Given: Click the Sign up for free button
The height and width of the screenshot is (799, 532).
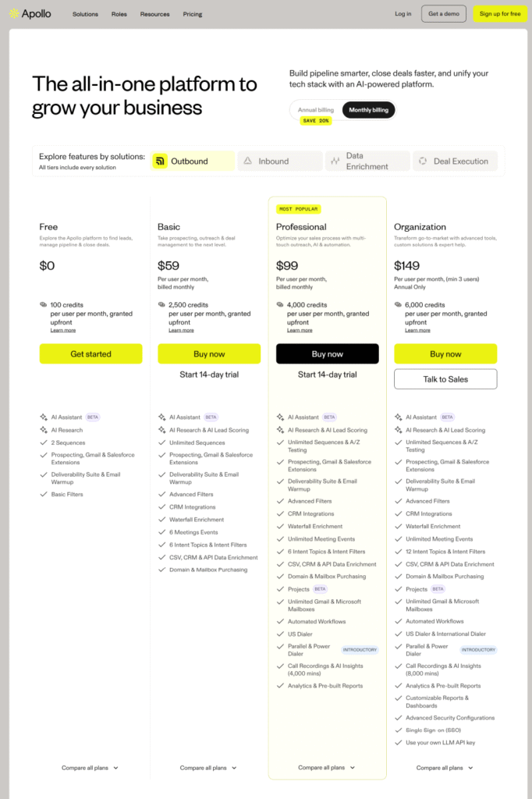Looking at the screenshot, I should (x=499, y=13).
